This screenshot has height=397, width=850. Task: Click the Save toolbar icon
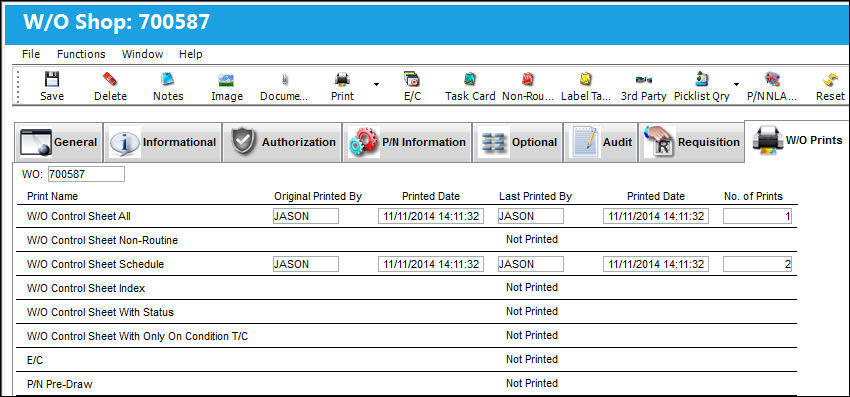pyautogui.click(x=51, y=80)
